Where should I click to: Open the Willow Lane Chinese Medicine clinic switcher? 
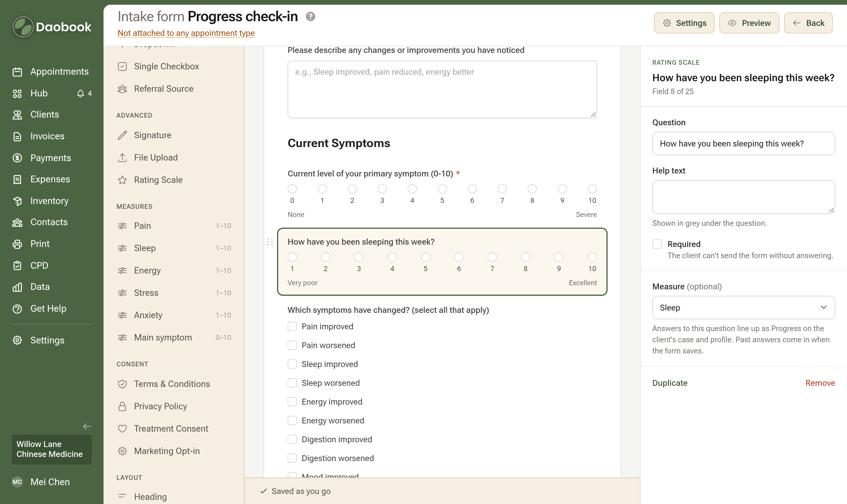point(52,449)
